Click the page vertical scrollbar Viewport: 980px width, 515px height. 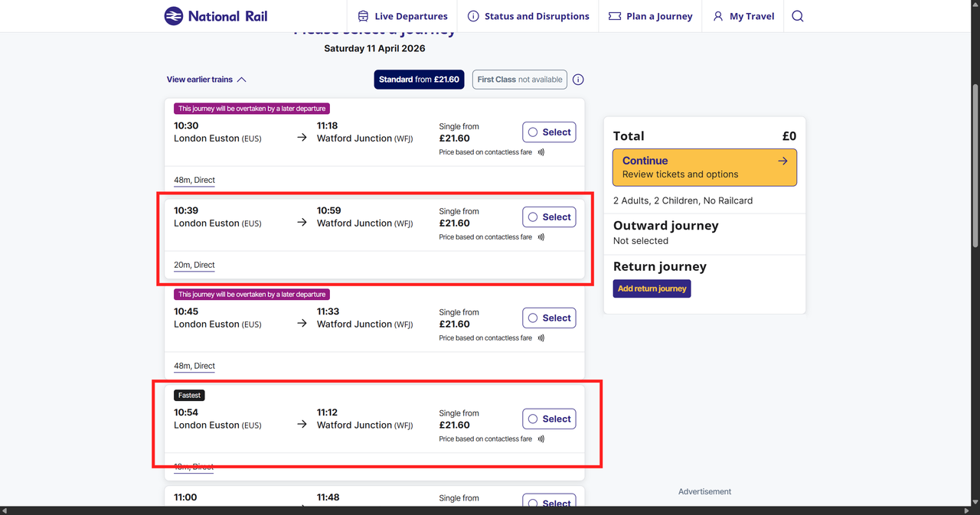pyautogui.click(x=975, y=165)
